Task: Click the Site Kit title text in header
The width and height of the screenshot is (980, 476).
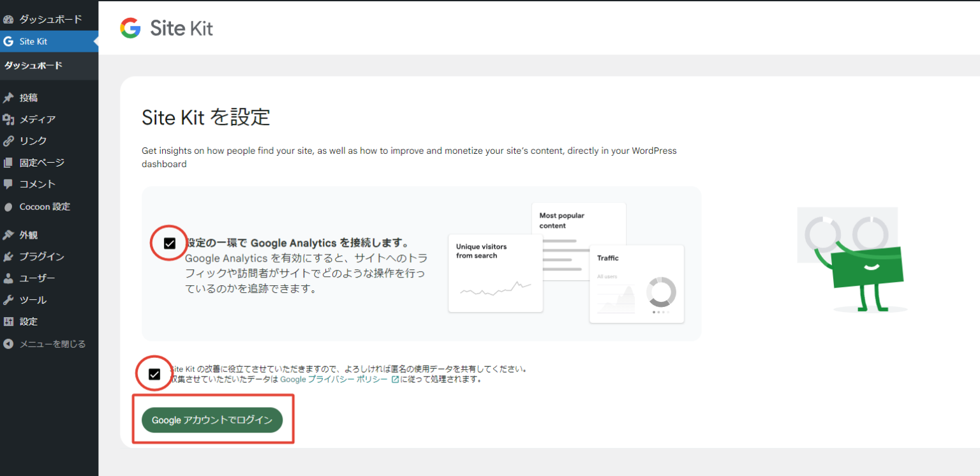Action: coord(182,28)
